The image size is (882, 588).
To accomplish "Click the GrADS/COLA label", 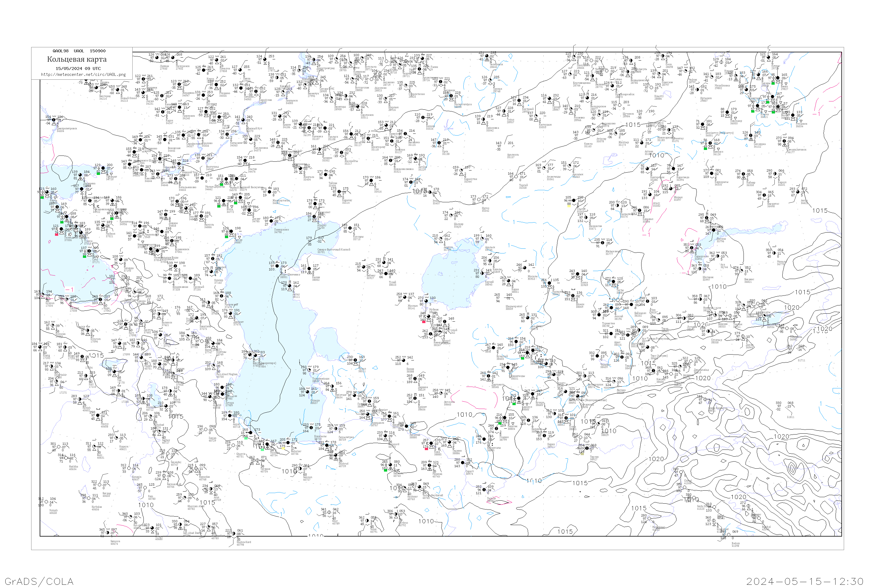I will 39,581.
